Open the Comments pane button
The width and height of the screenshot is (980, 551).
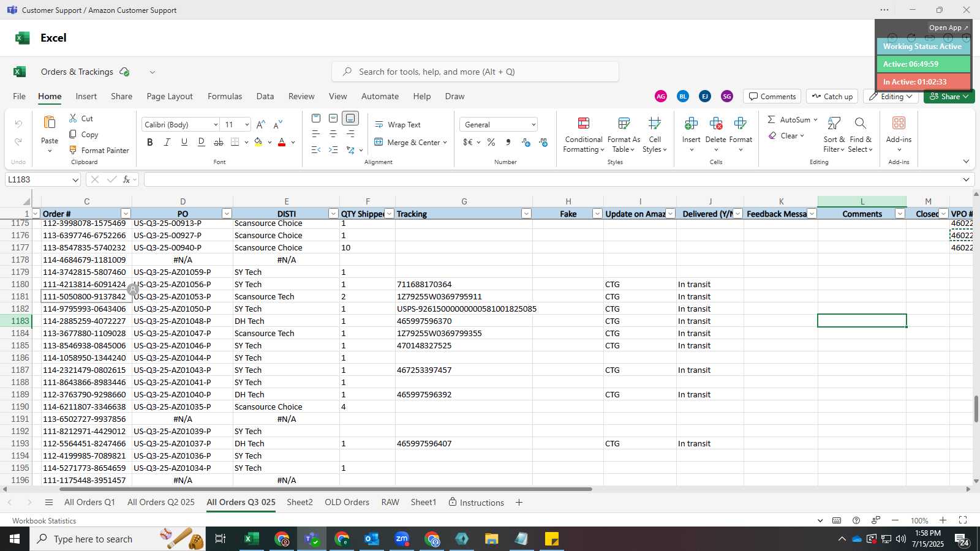coord(772,96)
